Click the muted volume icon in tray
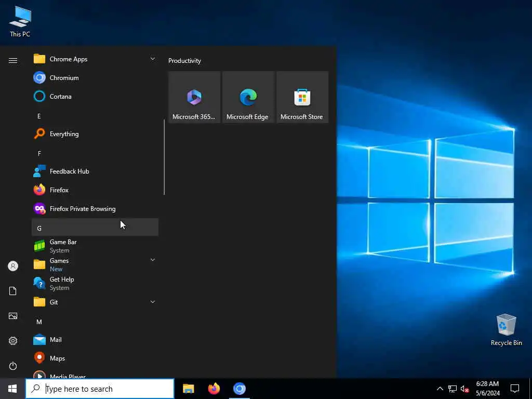 [465, 389]
